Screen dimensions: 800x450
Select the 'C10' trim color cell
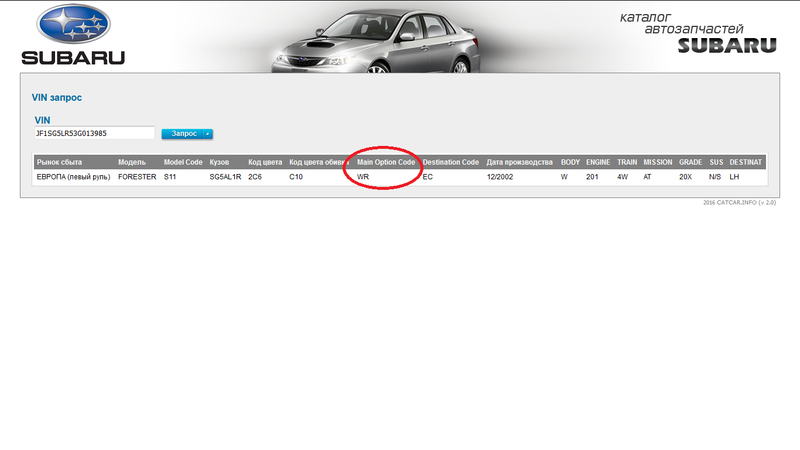pos(296,177)
